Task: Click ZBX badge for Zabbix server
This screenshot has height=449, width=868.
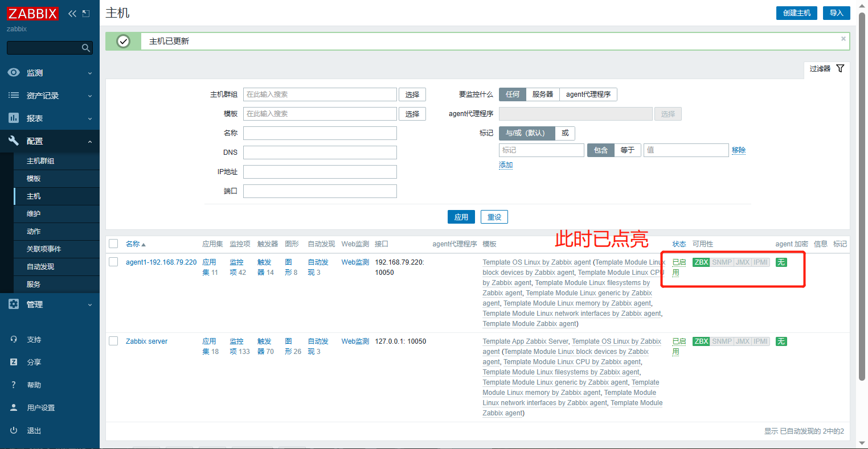Action: click(x=701, y=341)
